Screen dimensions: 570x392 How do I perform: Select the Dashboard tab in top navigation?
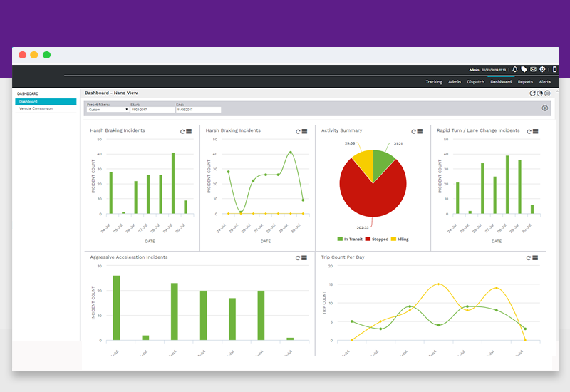point(501,82)
